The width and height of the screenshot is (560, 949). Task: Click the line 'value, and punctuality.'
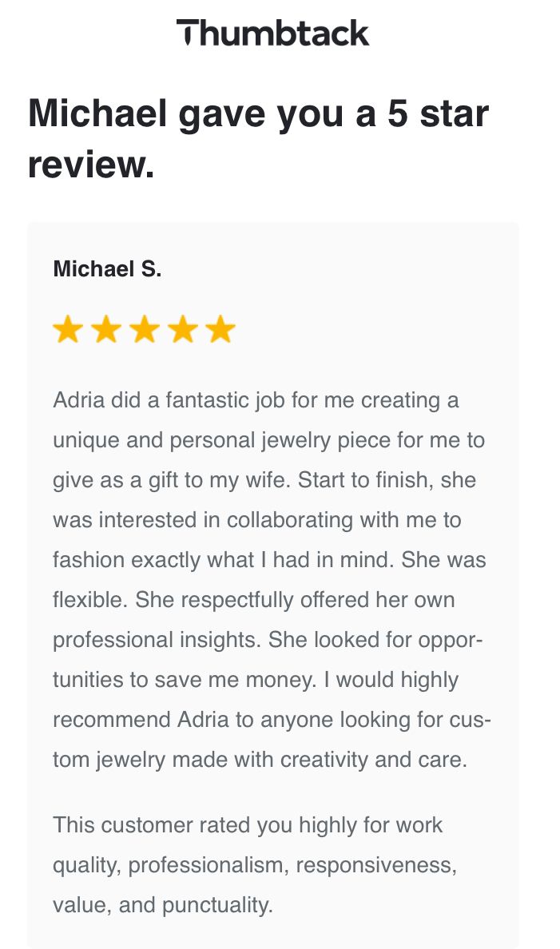(163, 905)
